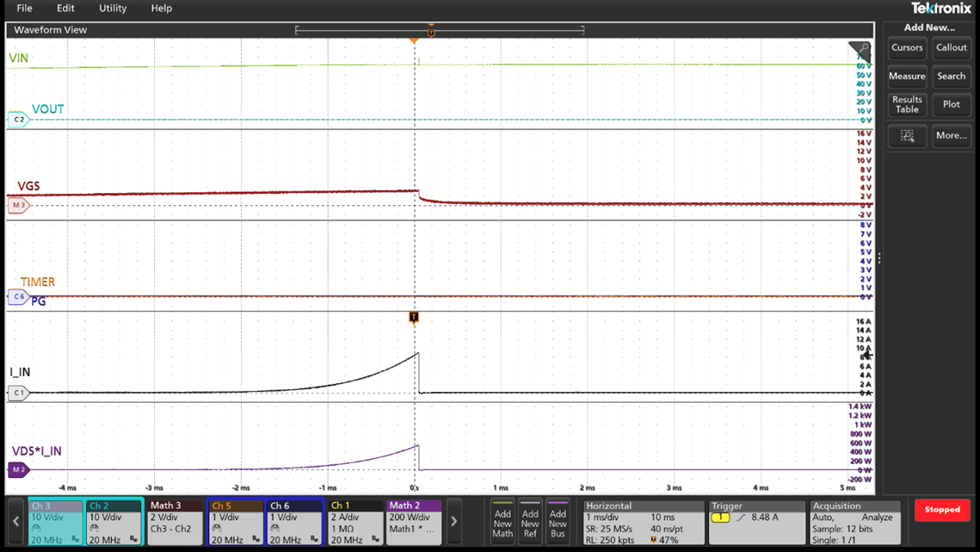The height and width of the screenshot is (552, 980).
Task: Click the C6 channel handle
Action: pyautogui.click(x=18, y=297)
